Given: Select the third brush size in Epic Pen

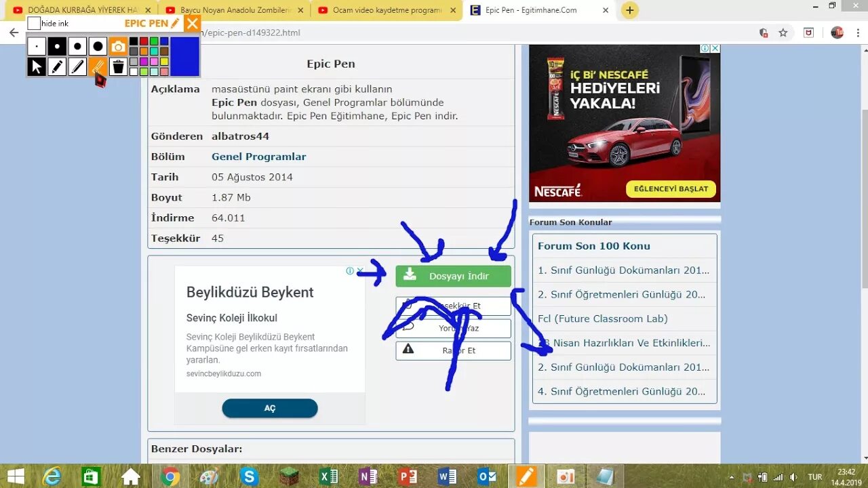Looking at the screenshot, I should (x=77, y=46).
